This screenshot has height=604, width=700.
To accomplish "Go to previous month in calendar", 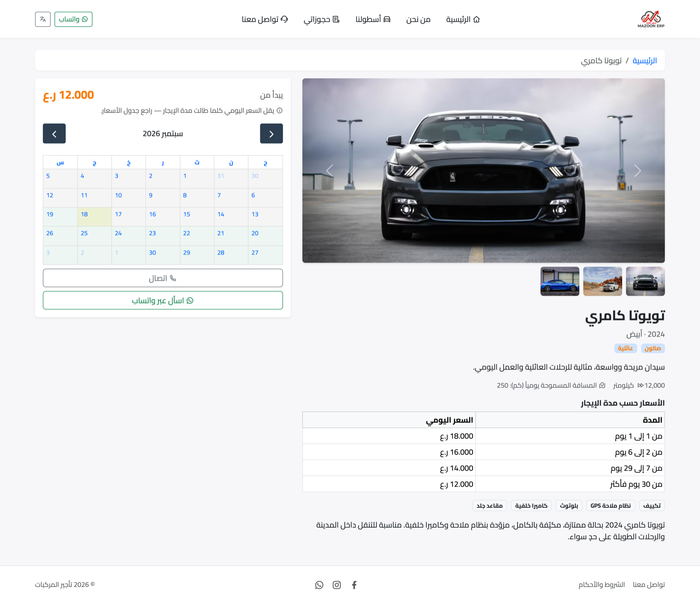I will point(271,133).
